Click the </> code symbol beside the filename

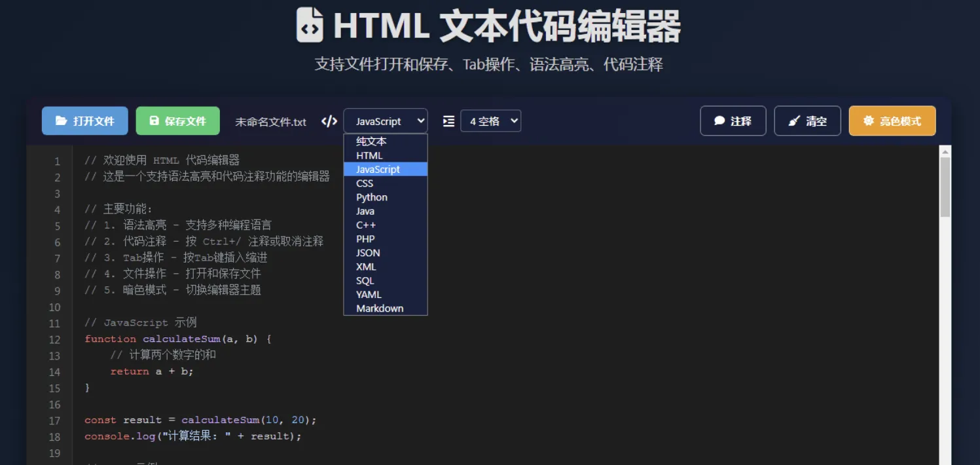click(329, 121)
